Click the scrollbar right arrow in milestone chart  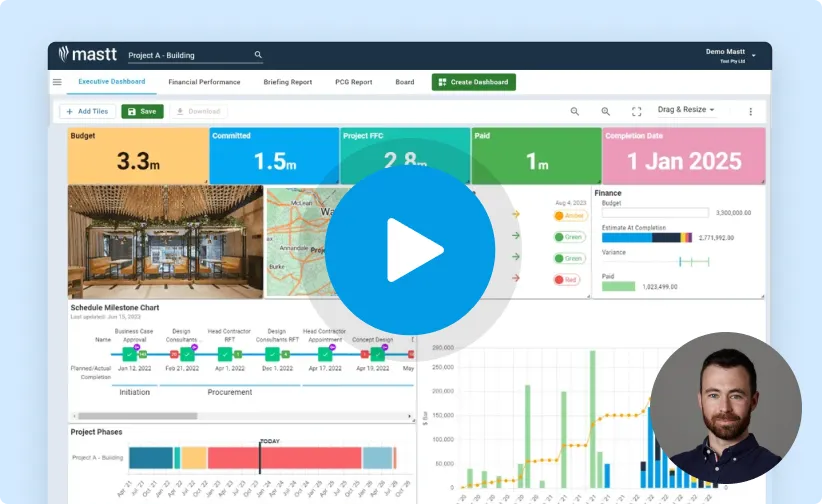(409, 416)
